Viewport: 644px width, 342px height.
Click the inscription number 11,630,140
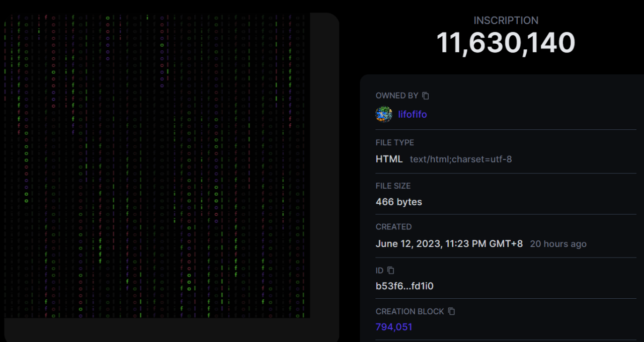coord(506,43)
